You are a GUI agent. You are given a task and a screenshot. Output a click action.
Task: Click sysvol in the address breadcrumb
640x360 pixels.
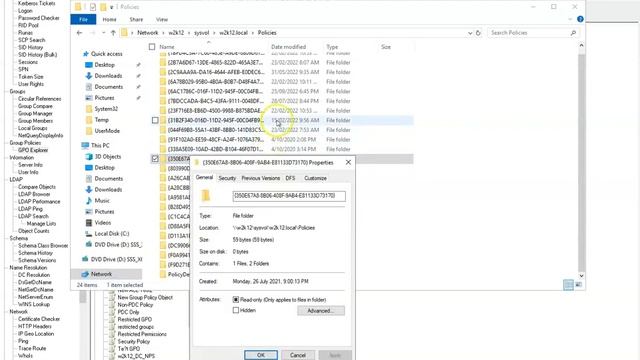pyautogui.click(x=201, y=33)
